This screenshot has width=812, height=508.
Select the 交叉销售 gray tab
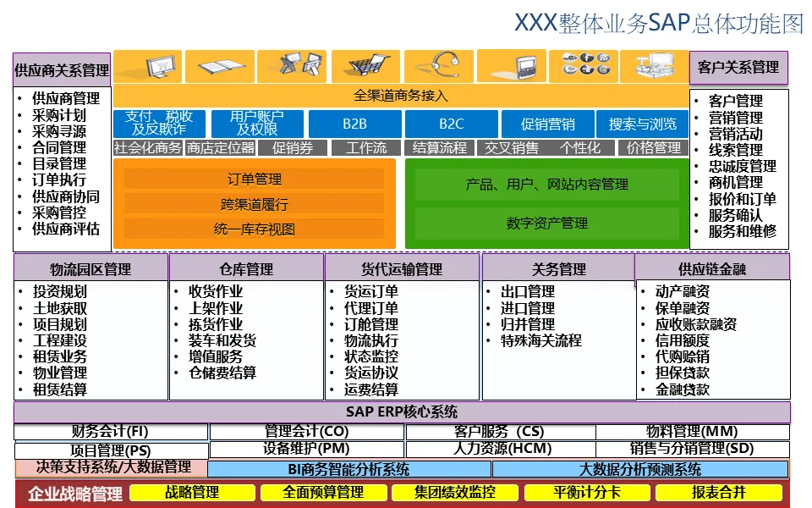click(x=512, y=147)
